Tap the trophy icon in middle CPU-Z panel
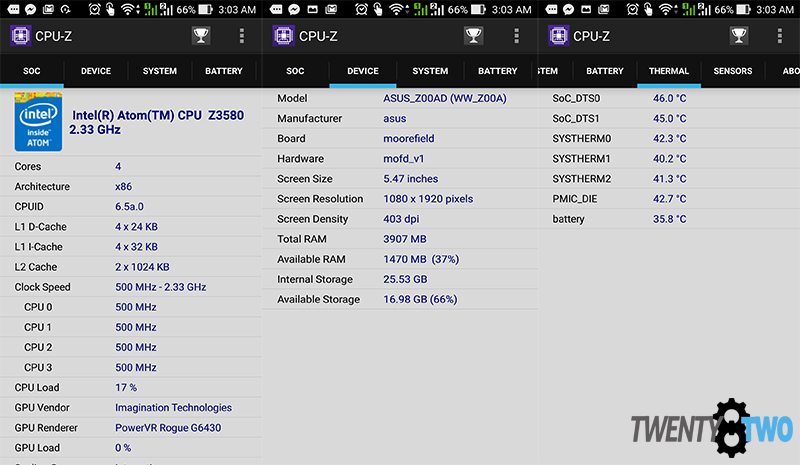The height and width of the screenshot is (465, 800). (x=473, y=36)
